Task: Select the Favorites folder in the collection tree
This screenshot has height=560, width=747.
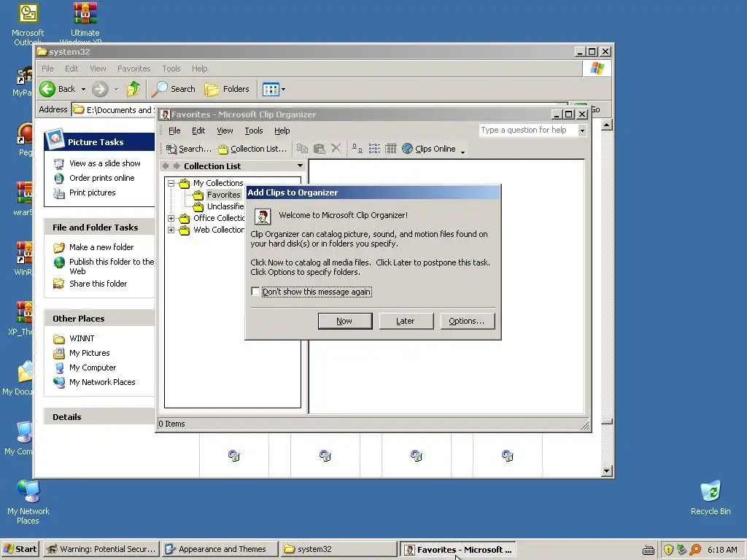Action: pyautogui.click(x=223, y=195)
